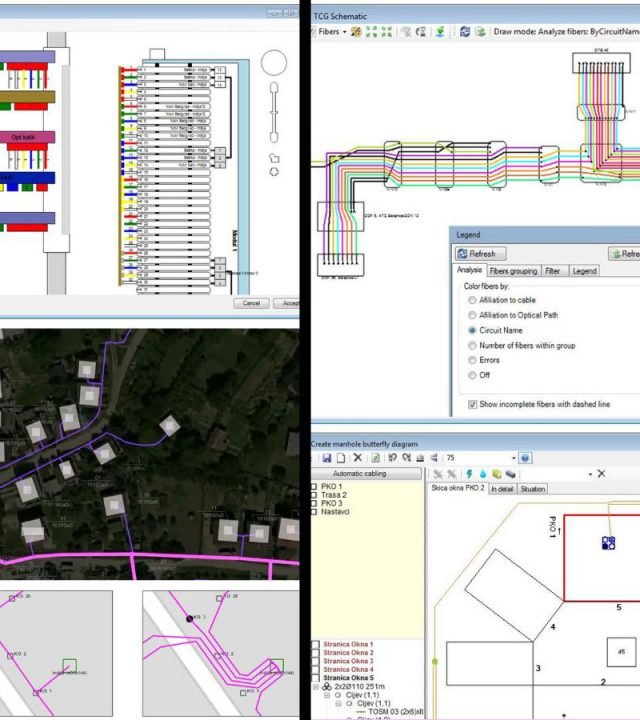The image size is (640, 720).
Task: Check Stranica Okna 2 checkbox
Action: (x=315, y=652)
